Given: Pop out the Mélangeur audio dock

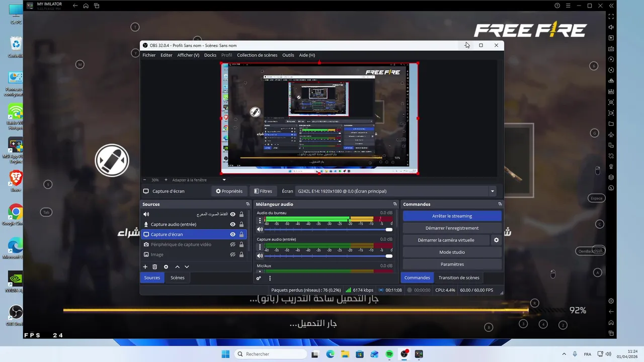Looking at the screenshot, I should point(395,204).
